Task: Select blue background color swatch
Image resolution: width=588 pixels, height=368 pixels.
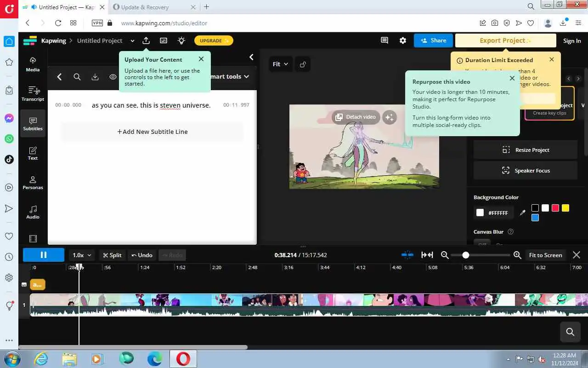Action: (x=535, y=218)
